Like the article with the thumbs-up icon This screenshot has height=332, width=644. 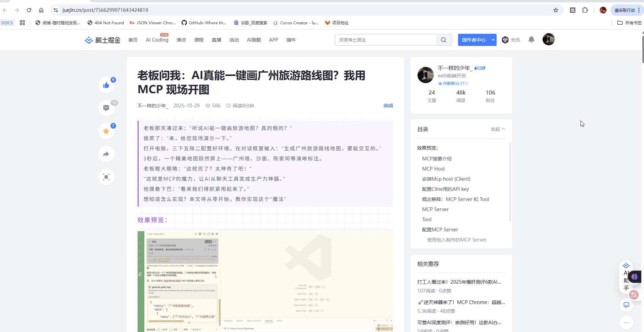coord(106,85)
